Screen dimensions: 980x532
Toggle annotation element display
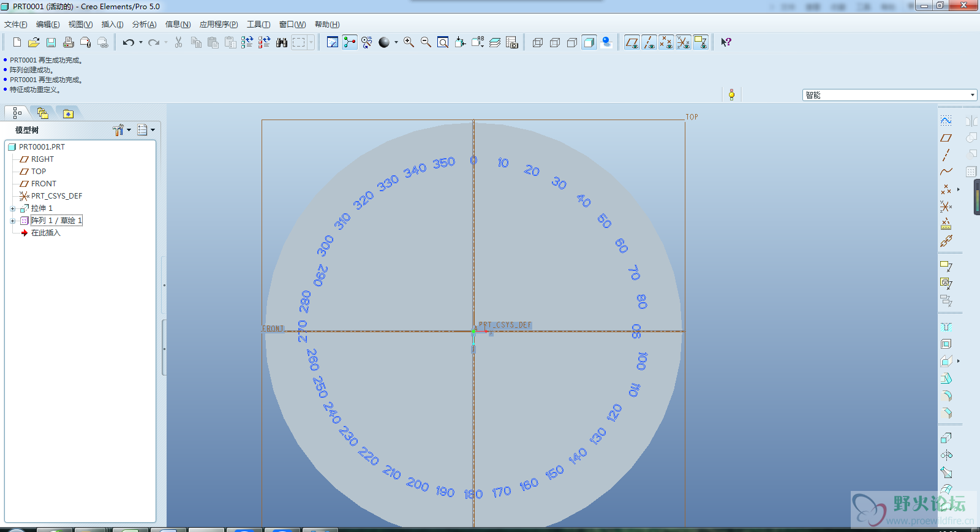click(701, 42)
